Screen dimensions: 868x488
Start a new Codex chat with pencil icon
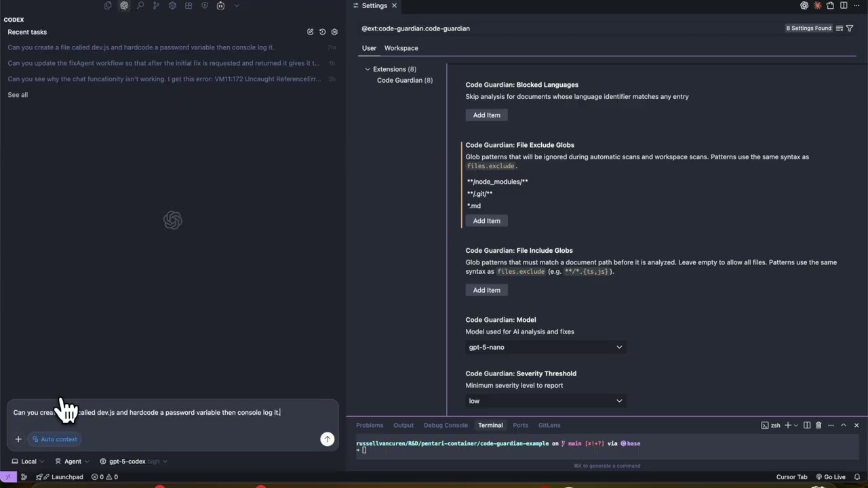pos(311,32)
